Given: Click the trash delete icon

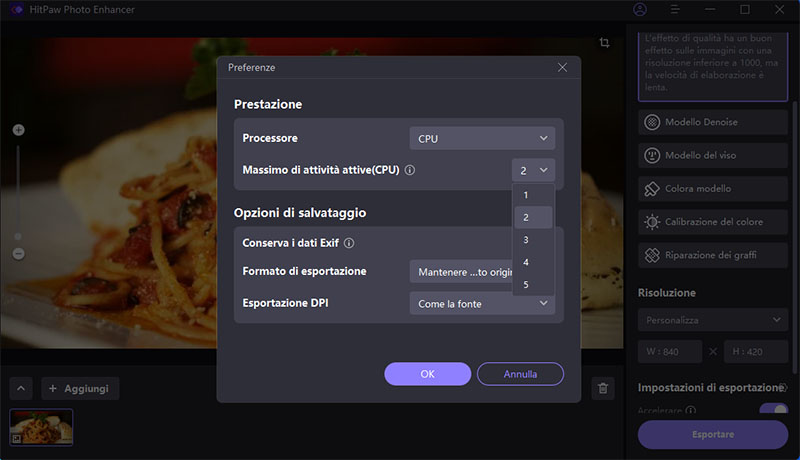Looking at the screenshot, I should click(603, 389).
